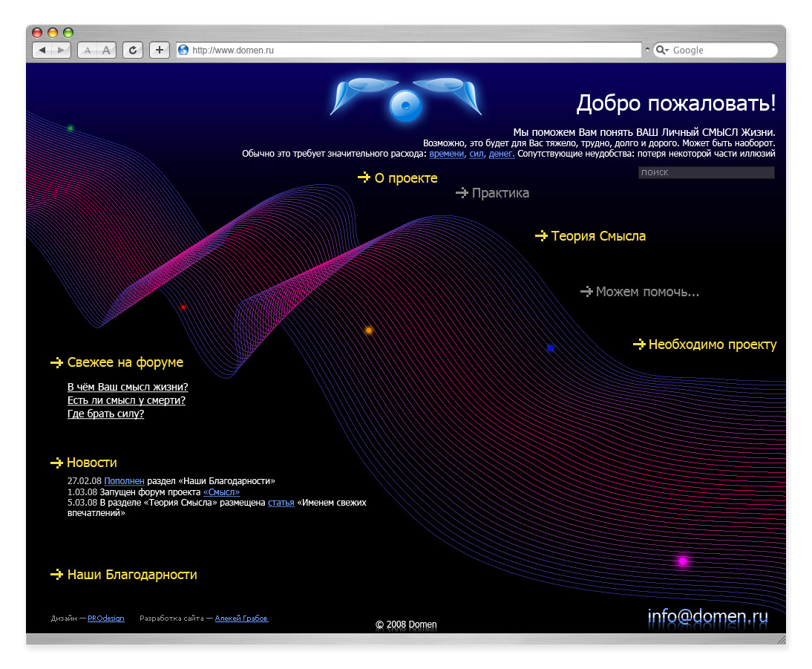This screenshot has width=812, height=669.
Task: Follow the сил link
Action: tap(477, 154)
